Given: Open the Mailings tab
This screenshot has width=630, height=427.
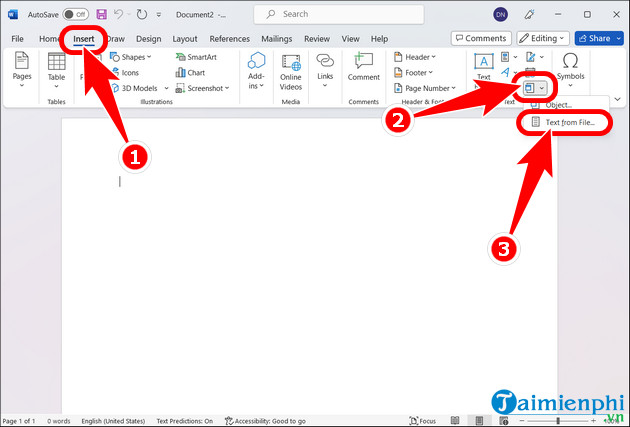Looking at the screenshot, I should tap(276, 39).
